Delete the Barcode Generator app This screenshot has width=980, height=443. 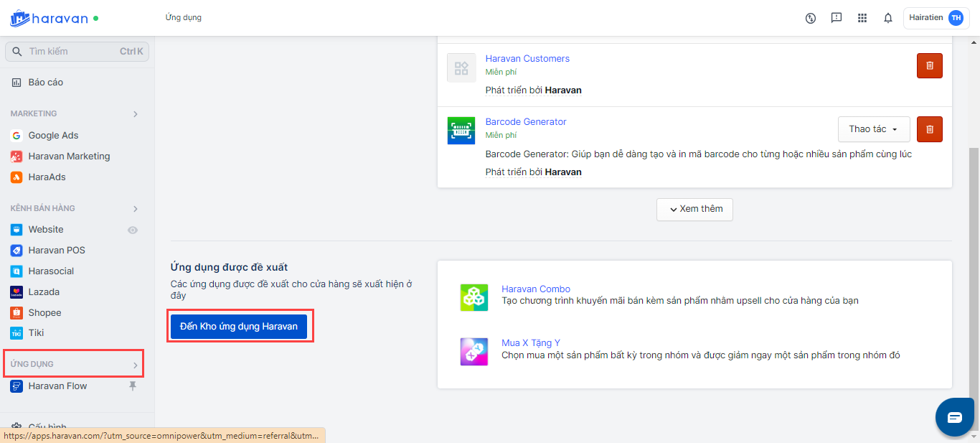coord(930,129)
